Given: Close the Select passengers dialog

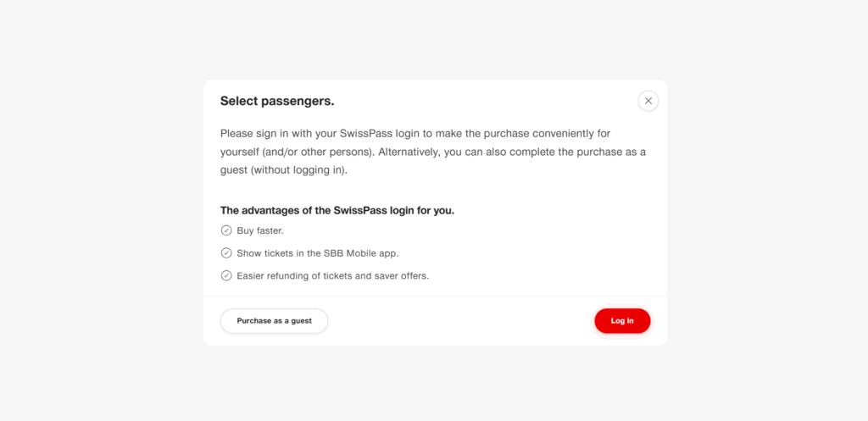Looking at the screenshot, I should pyautogui.click(x=648, y=101).
